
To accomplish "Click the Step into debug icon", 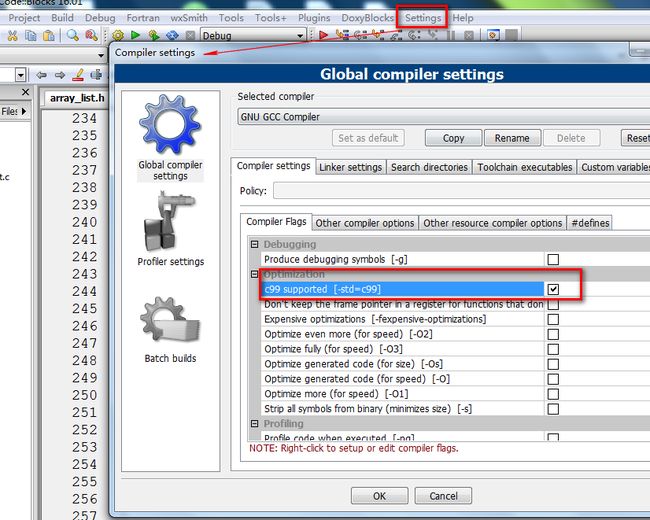I will [x=378, y=36].
